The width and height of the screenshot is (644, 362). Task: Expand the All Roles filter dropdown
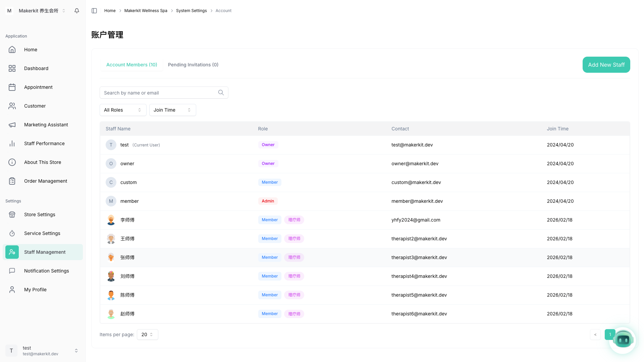(123, 110)
